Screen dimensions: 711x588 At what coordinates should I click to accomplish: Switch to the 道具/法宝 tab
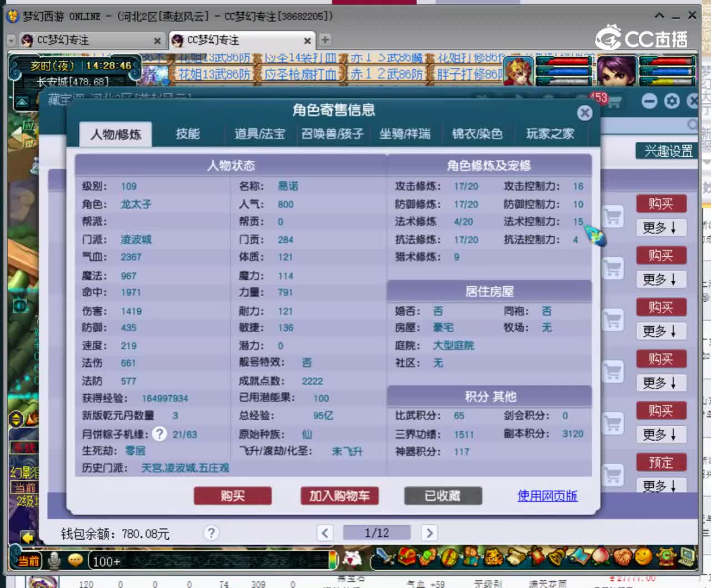point(259,133)
